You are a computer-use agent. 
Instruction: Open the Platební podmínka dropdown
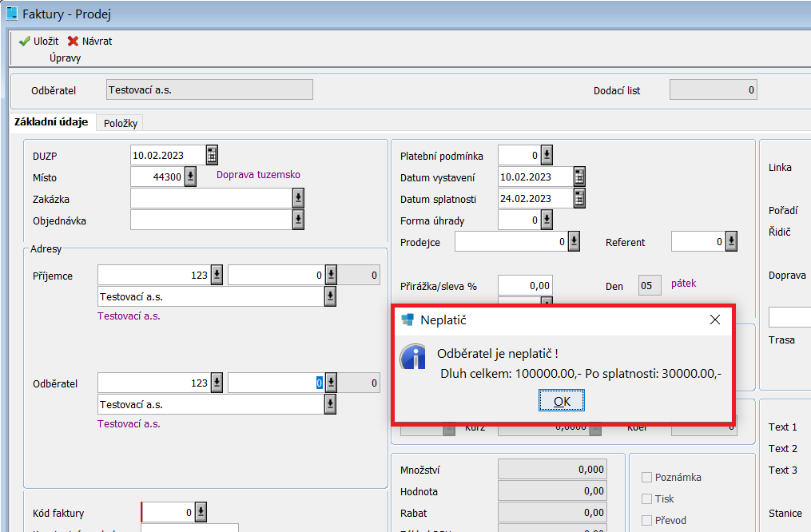click(x=547, y=155)
